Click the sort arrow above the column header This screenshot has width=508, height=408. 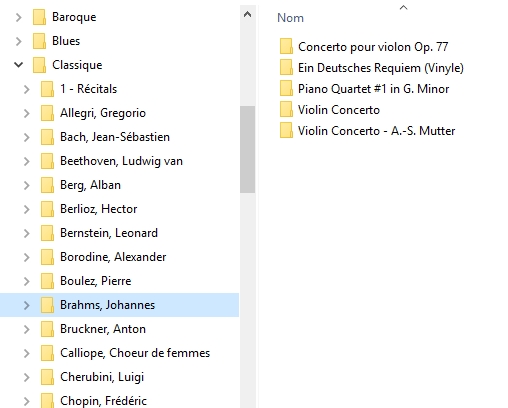[403, 7]
